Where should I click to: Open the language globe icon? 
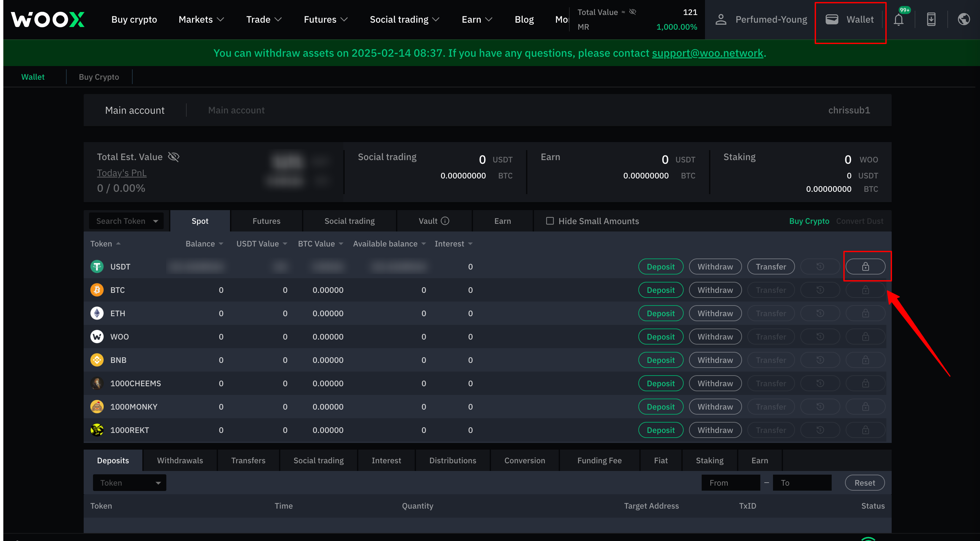(964, 19)
